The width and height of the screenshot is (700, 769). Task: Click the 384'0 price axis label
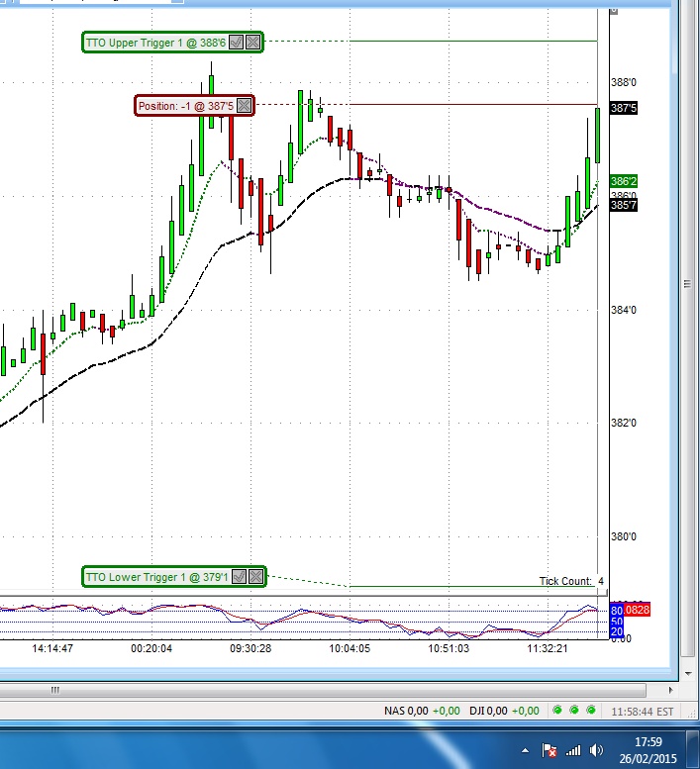(624, 310)
